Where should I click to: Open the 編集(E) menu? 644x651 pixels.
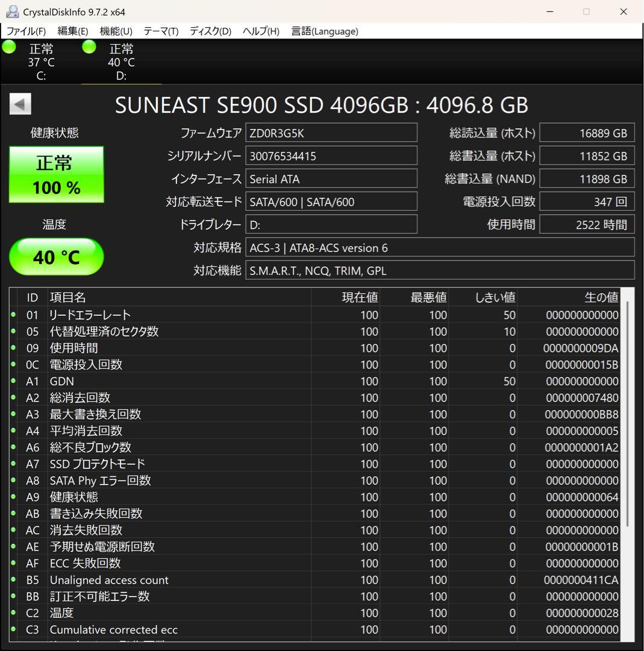point(73,31)
